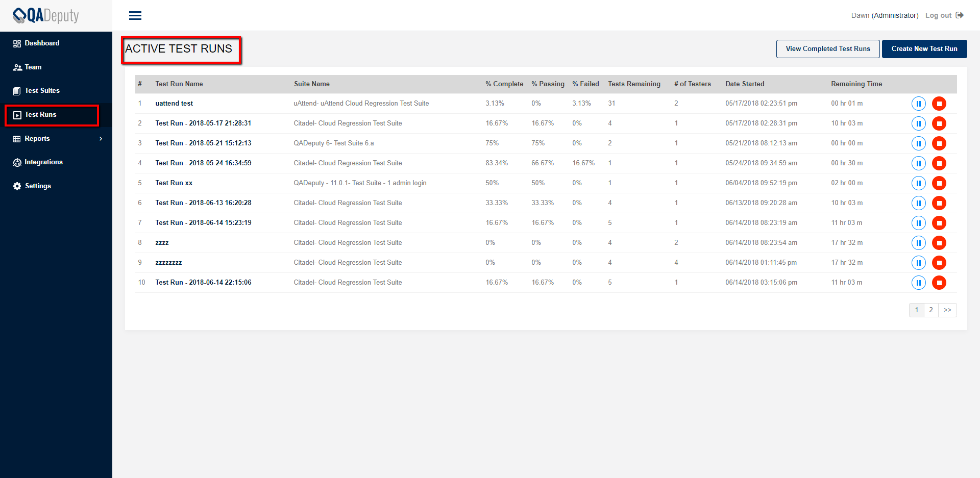Pause Test Run - 2018-05-24 16:34:59
Viewport: 980px width, 478px height.
pos(918,163)
